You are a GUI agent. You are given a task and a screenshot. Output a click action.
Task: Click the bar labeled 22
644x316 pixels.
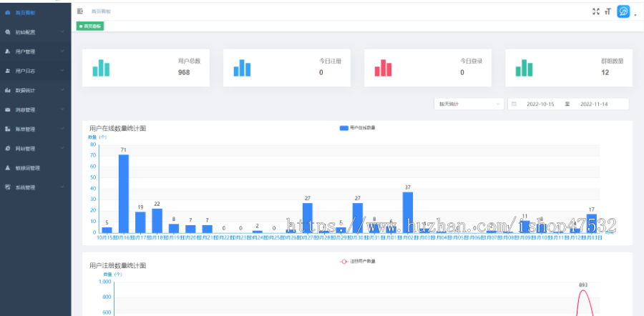(x=157, y=221)
